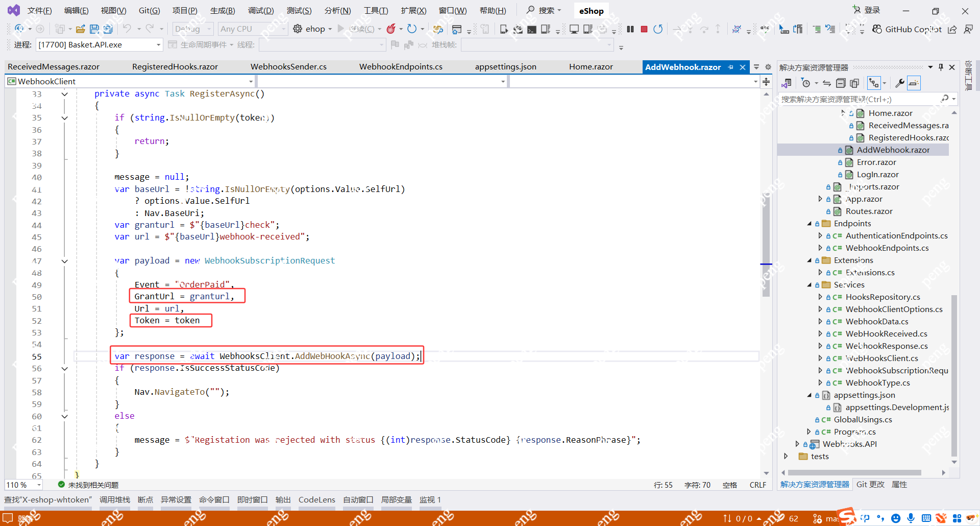Open the 属性 properties panel tab
This screenshot has height=526, width=980.
pyautogui.click(x=899, y=485)
